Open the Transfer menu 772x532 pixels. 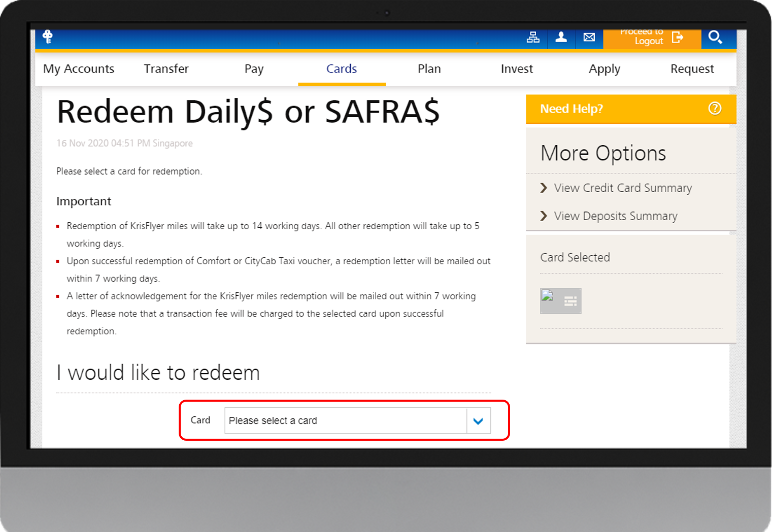point(166,69)
